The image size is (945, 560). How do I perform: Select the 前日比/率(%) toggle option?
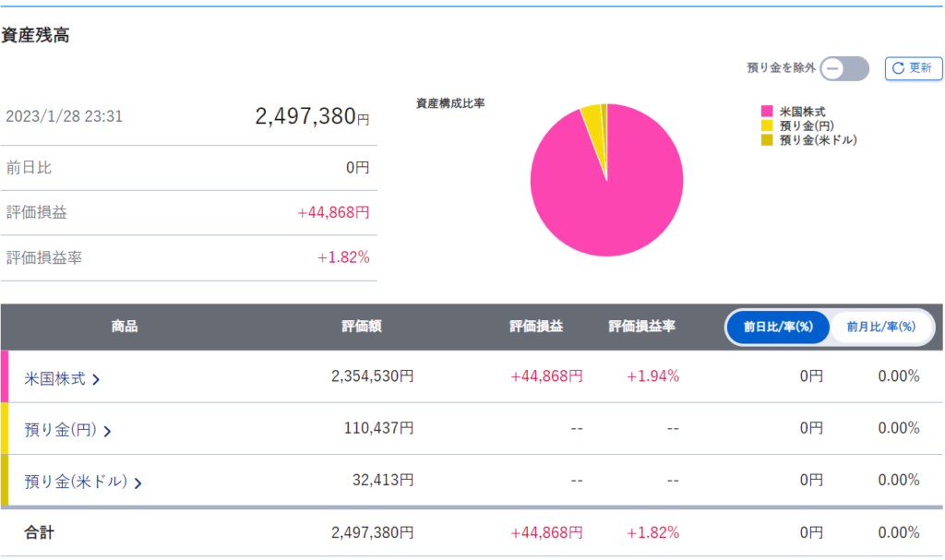[x=778, y=327]
